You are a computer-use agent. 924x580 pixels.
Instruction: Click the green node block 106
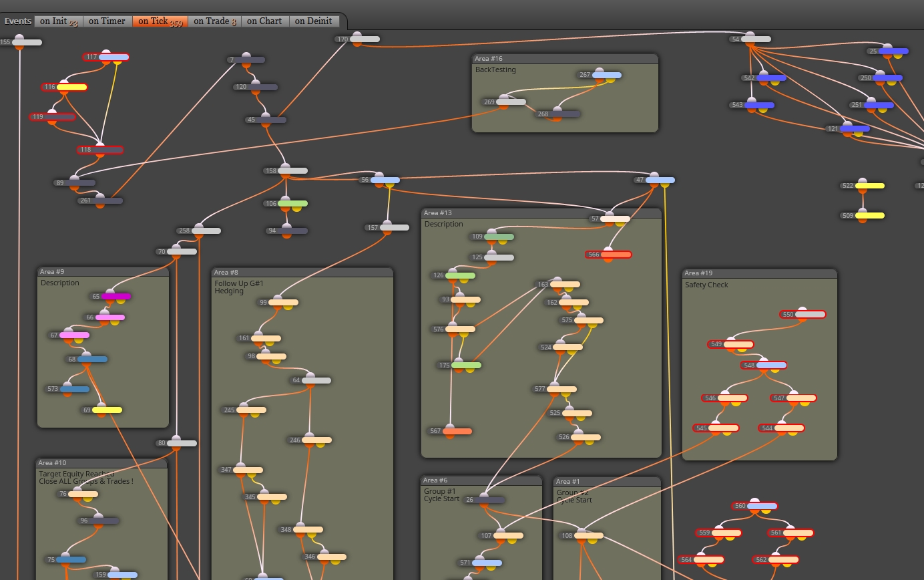click(286, 204)
